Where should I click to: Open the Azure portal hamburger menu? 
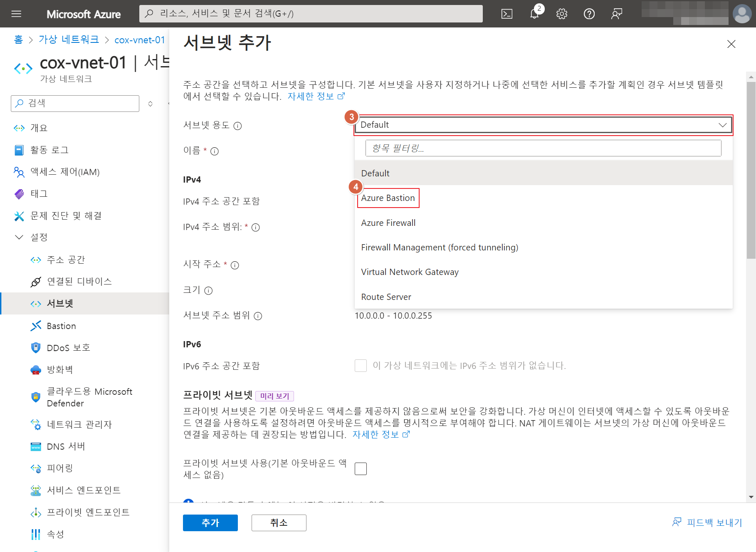point(16,14)
